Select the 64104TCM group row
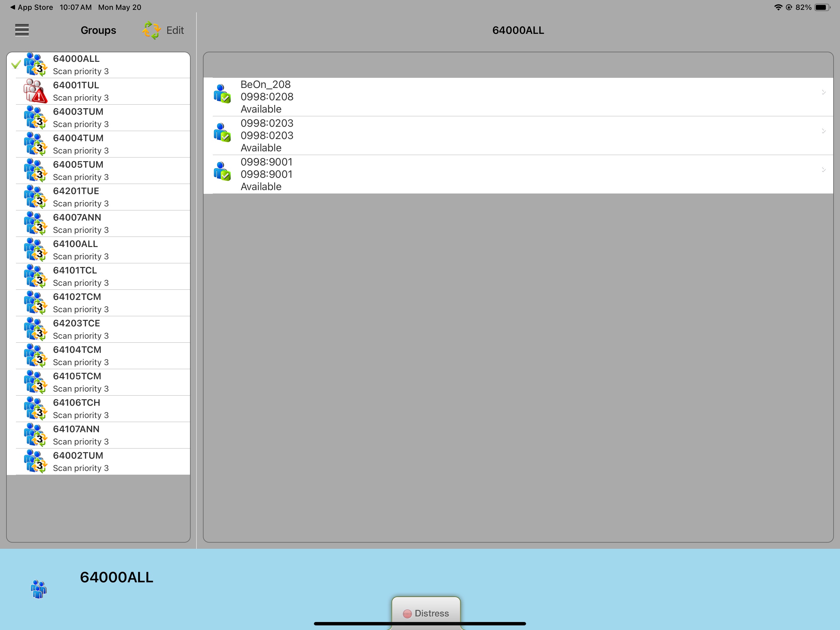840x630 pixels. (98, 356)
